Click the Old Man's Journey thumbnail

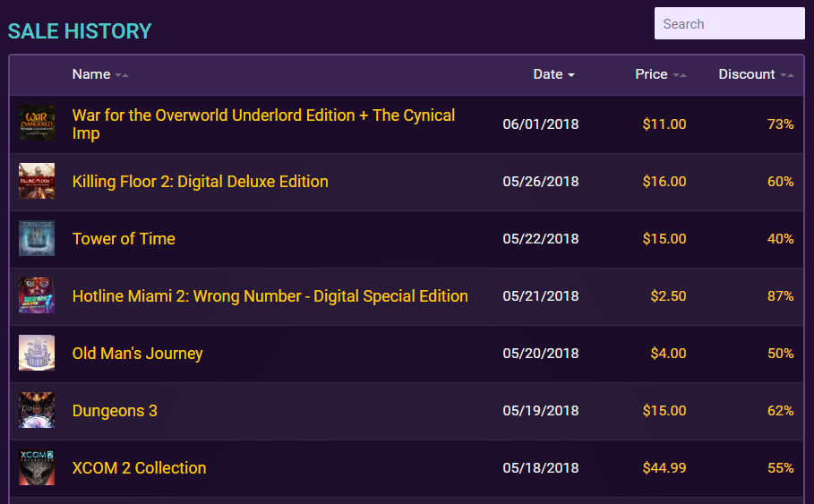pos(37,353)
